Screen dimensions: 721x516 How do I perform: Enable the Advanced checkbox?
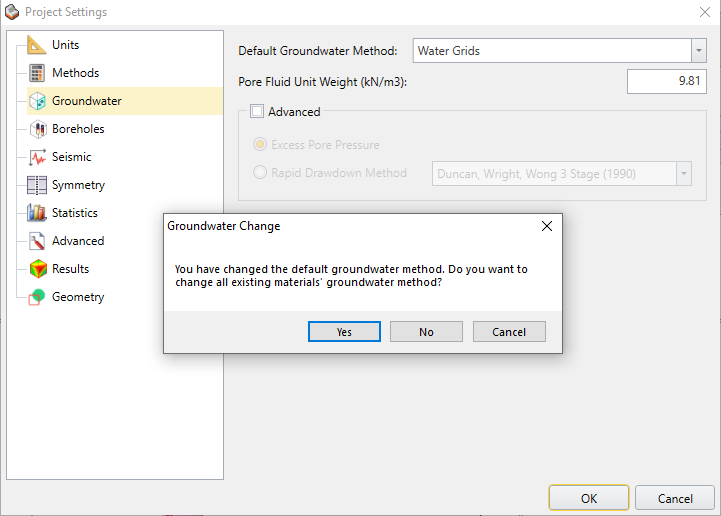tap(257, 112)
